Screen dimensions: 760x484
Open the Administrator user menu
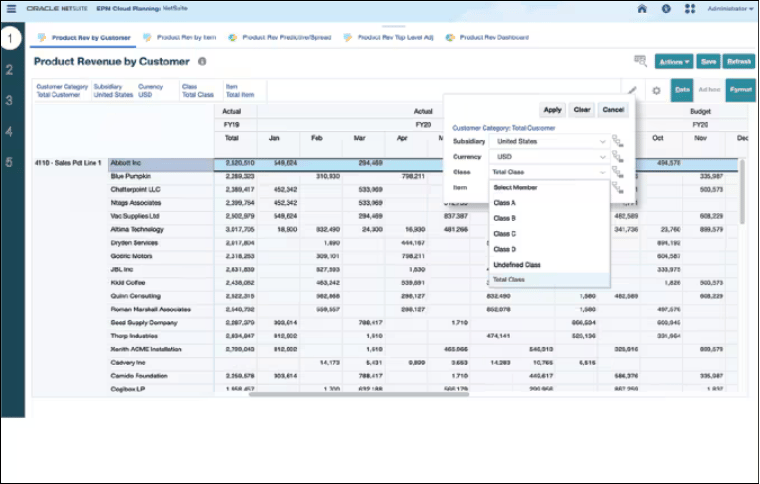coord(729,9)
